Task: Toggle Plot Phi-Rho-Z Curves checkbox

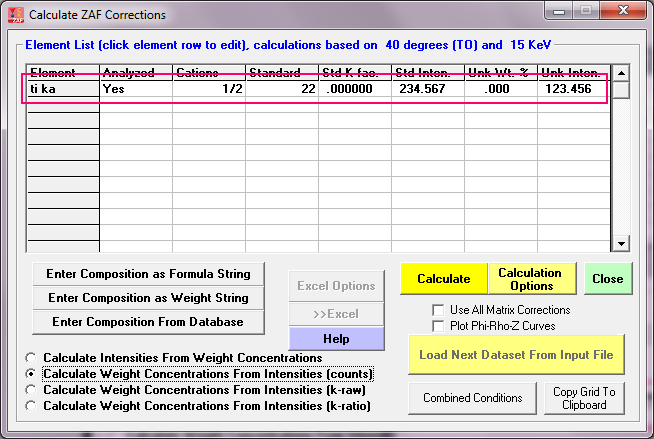Action: pyautogui.click(x=438, y=326)
